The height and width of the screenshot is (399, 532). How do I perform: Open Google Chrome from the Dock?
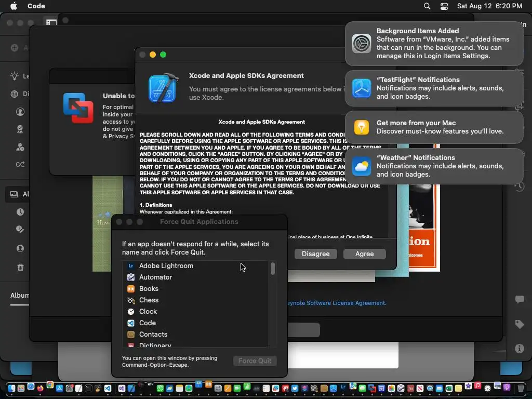pos(50,385)
